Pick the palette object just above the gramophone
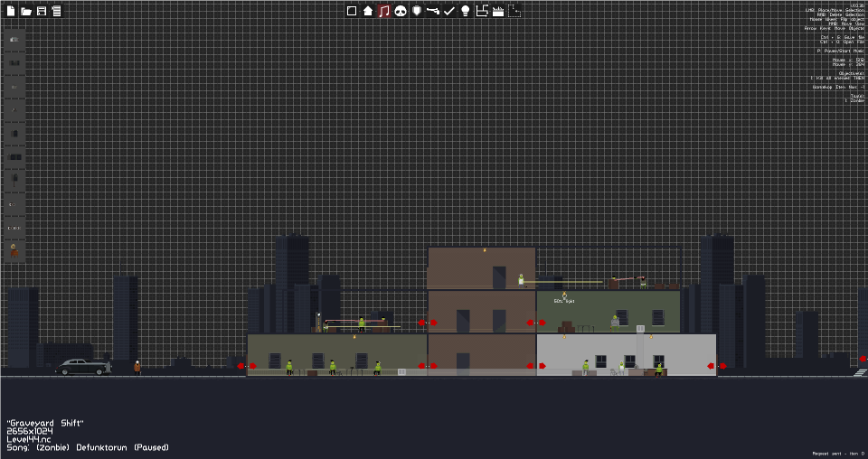Image resolution: width=868 pixels, height=459 pixels. tap(14, 228)
